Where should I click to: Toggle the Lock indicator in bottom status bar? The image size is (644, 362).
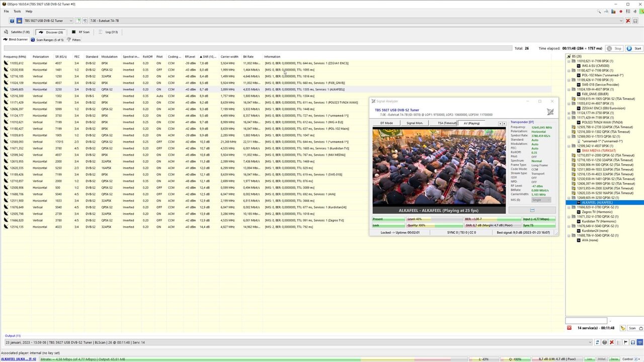[590, 359]
